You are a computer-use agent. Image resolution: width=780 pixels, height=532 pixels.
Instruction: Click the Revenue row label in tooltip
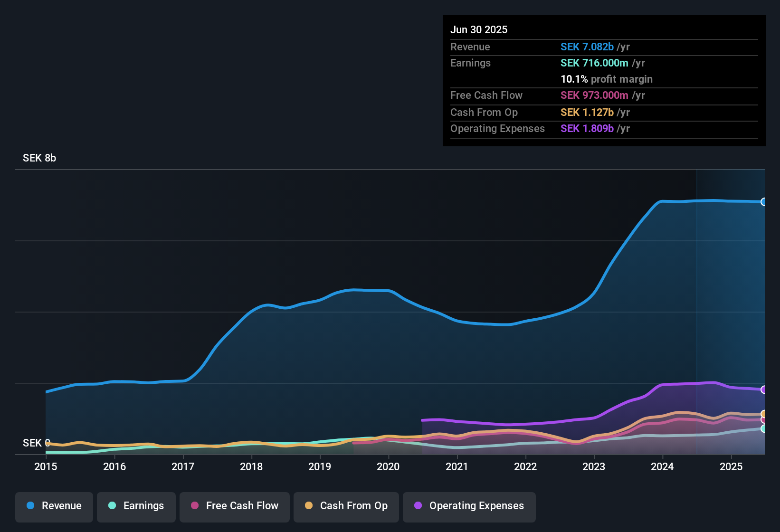click(x=470, y=47)
